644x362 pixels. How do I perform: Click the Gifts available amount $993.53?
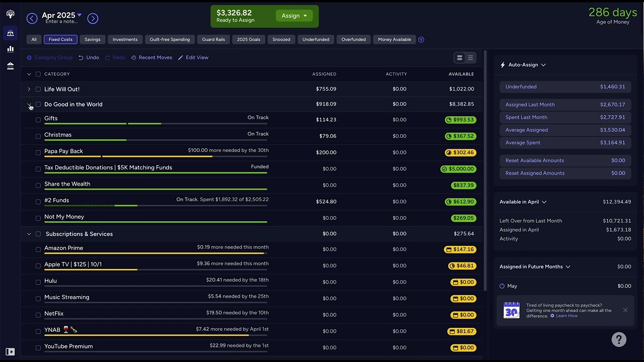click(460, 120)
